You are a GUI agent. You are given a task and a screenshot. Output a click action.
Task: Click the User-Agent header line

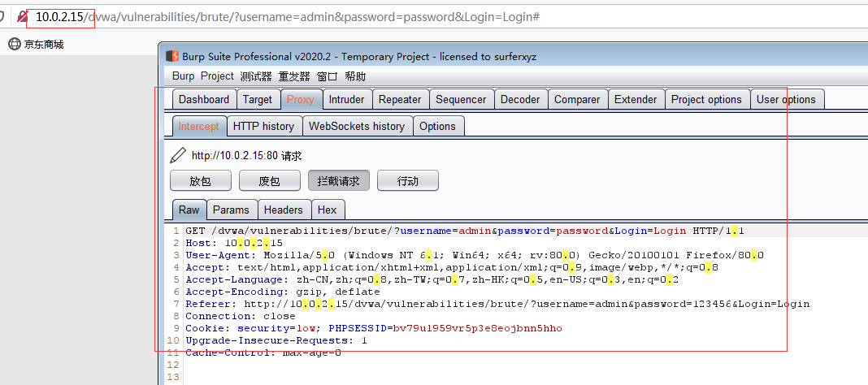(x=475, y=255)
